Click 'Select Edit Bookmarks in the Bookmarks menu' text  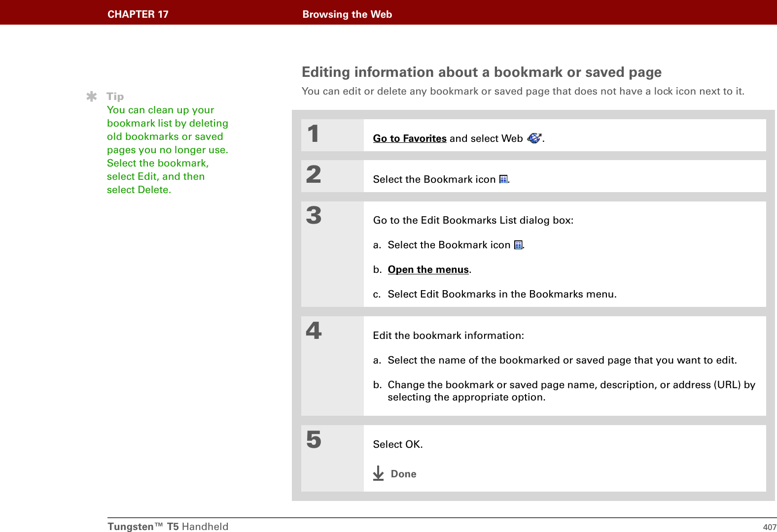pos(502,294)
